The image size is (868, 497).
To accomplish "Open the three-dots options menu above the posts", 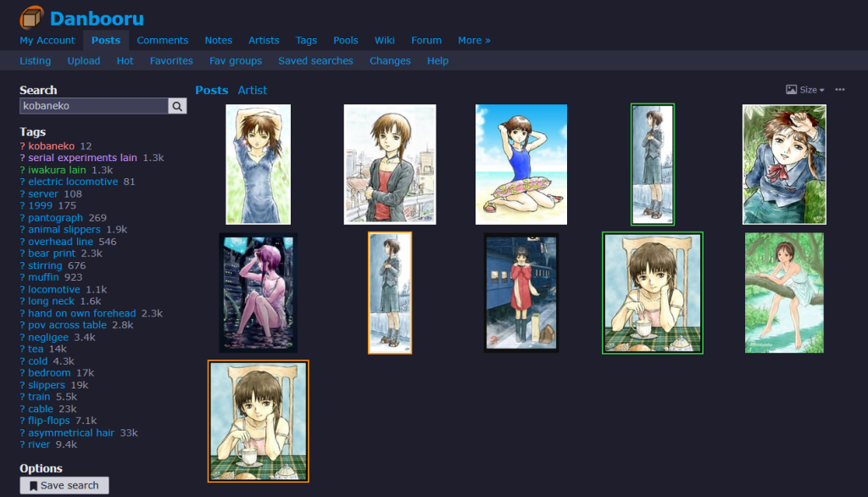I will click(x=840, y=90).
